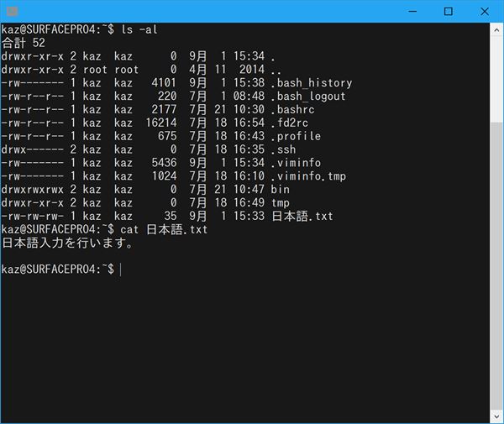Close the terminal window
The height and width of the screenshot is (424, 504).
pos(485,12)
